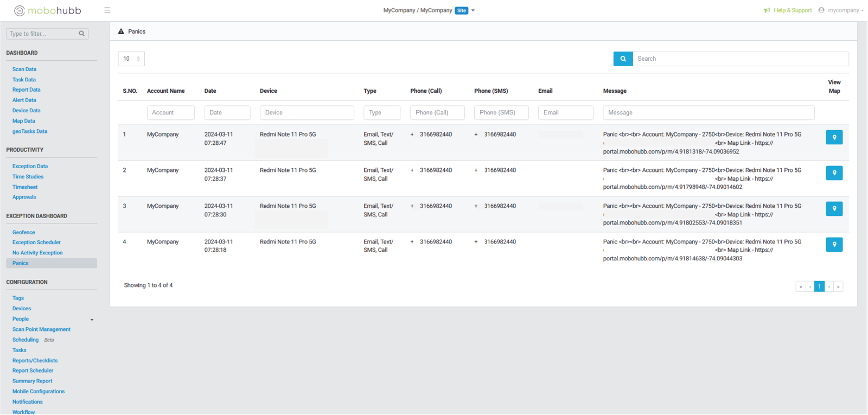Click the magnifier icon in sidebar filter
Image resolution: width=868 pixels, height=415 pixels.
coord(82,34)
